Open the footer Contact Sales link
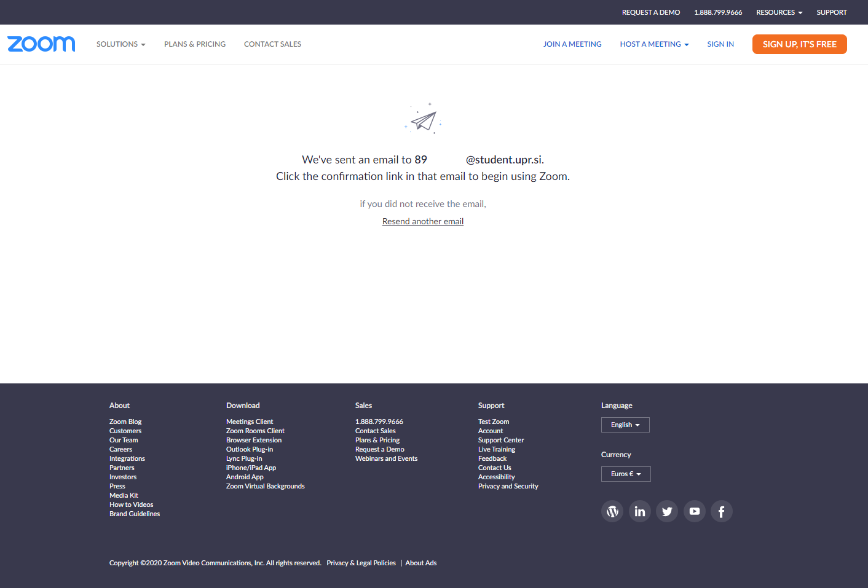This screenshot has width=868, height=588. click(376, 431)
